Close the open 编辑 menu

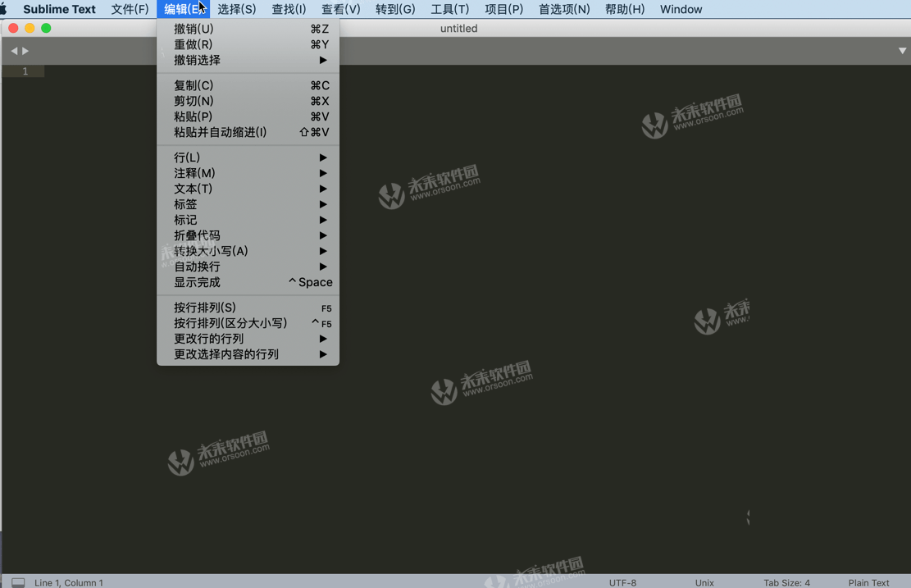[183, 9]
